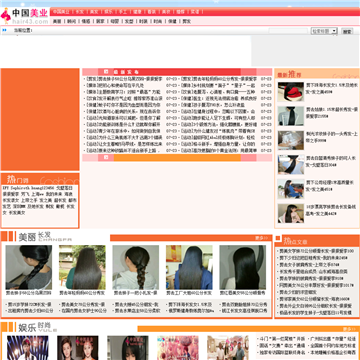360x360 pixels.
Task: Click the square icon beside 热点文章 heading
Action: (278, 238)
